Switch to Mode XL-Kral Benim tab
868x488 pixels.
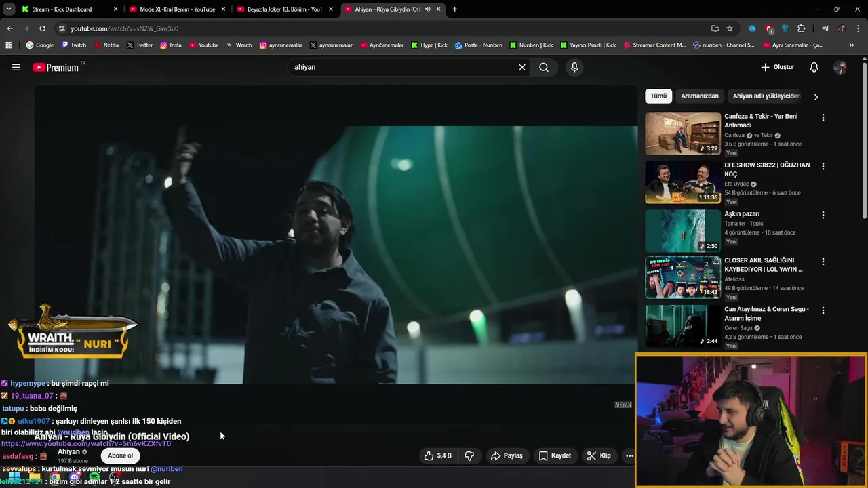[178, 9]
